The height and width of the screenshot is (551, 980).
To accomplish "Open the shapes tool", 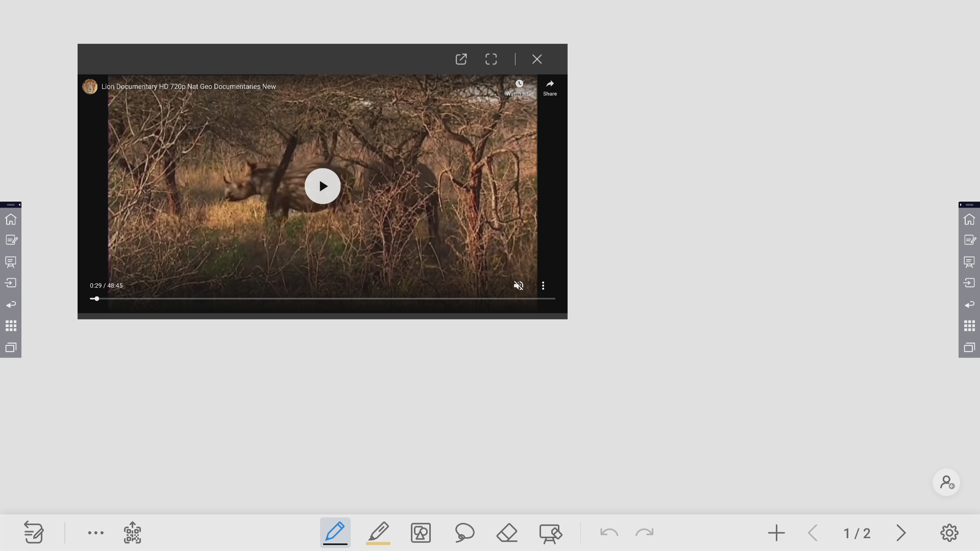I will (x=421, y=533).
